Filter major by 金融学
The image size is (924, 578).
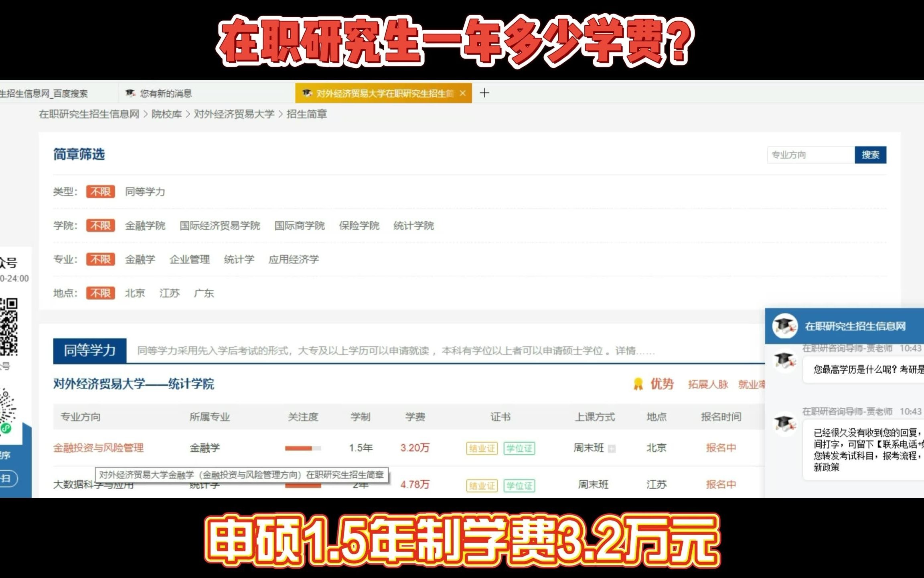click(140, 259)
